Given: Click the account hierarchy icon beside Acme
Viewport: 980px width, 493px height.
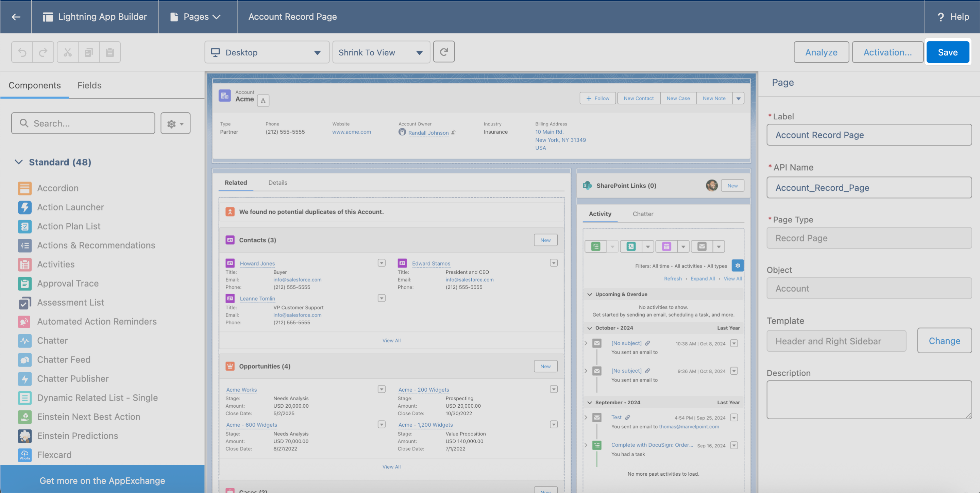Looking at the screenshot, I should click(x=263, y=100).
